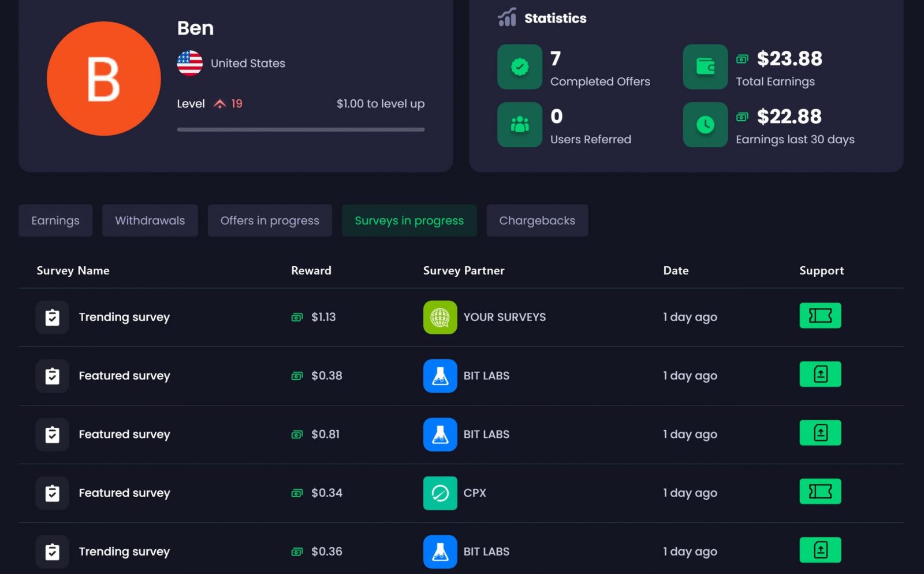The width and height of the screenshot is (924, 574).
Task: Click the cash icon next to $0.38
Action: click(297, 376)
